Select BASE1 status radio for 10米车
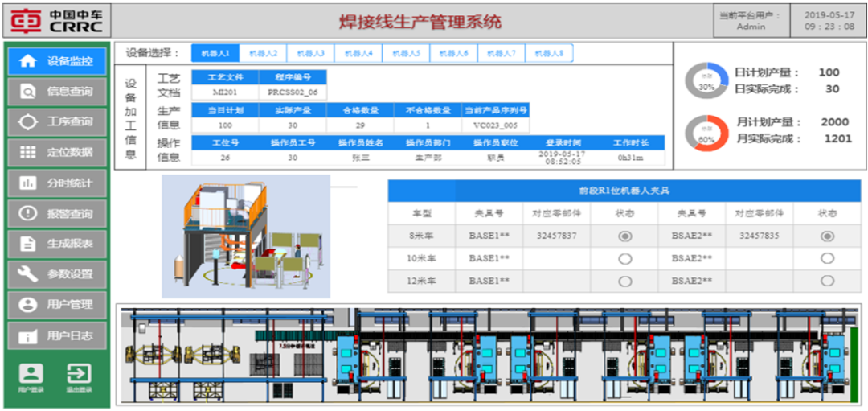Screen dimensions: 868x411 [x=624, y=259]
